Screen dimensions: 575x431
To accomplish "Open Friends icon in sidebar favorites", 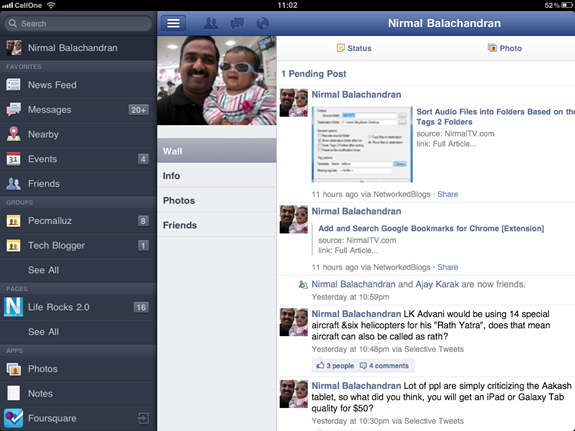I will [x=14, y=183].
